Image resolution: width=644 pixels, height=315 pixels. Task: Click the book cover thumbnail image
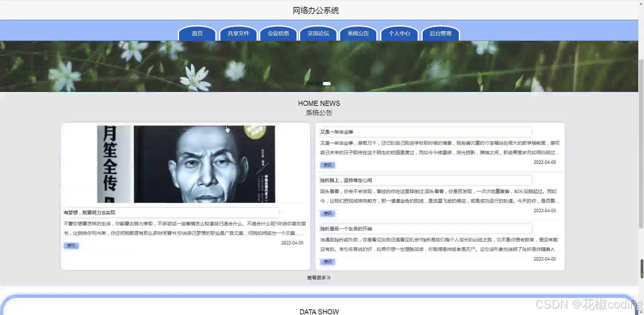pyautogui.click(x=185, y=164)
